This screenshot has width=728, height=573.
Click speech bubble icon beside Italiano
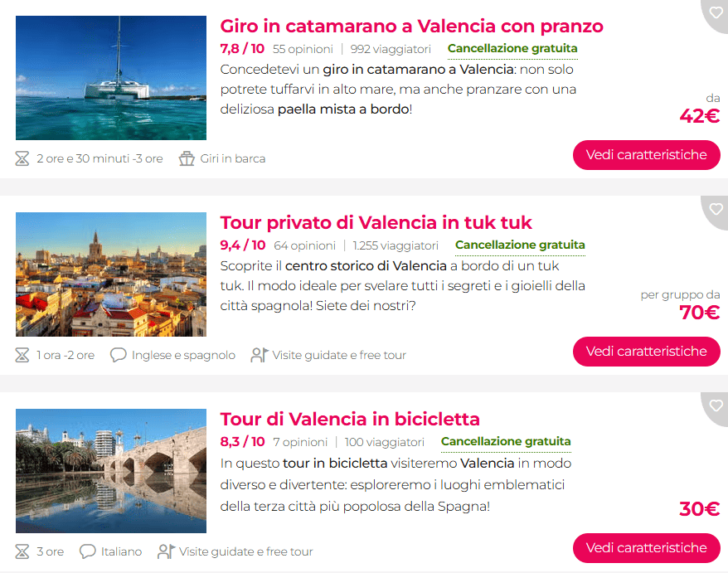(x=87, y=551)
